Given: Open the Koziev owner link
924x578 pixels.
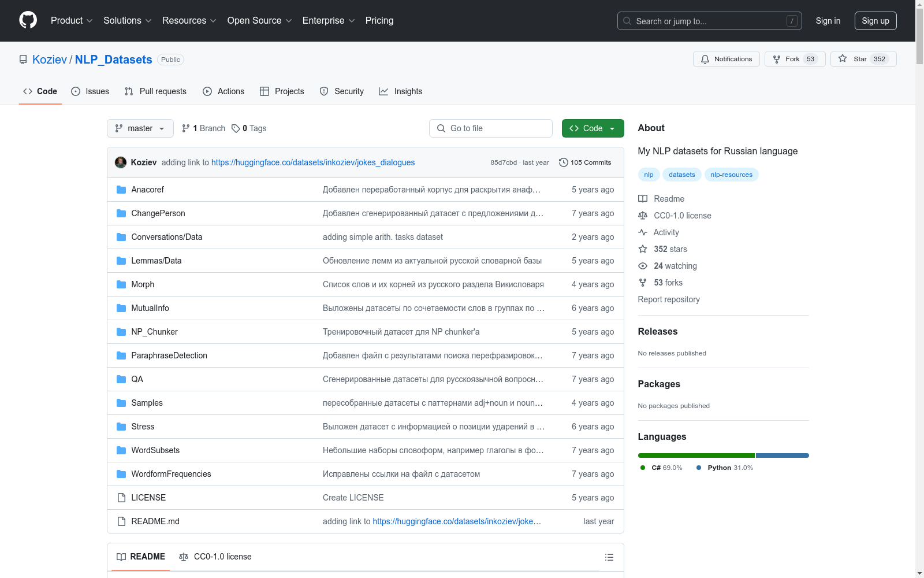Looking at the screenshot, I should 50,60.
